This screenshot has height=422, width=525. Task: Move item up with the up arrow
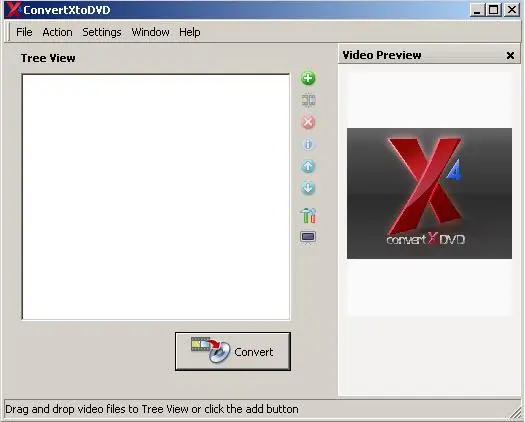coord(308,166)
